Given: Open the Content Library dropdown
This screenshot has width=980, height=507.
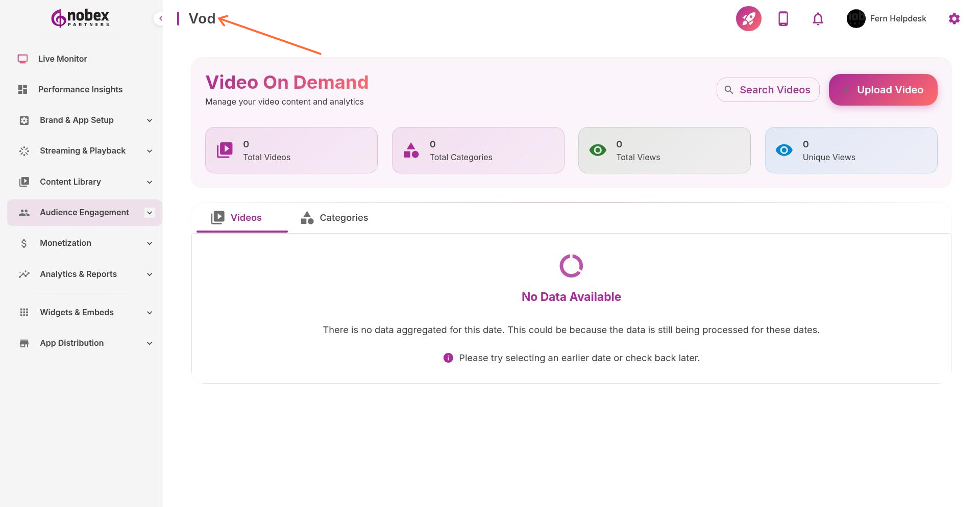Looking at the screenshot, I should tap(70, 182).
